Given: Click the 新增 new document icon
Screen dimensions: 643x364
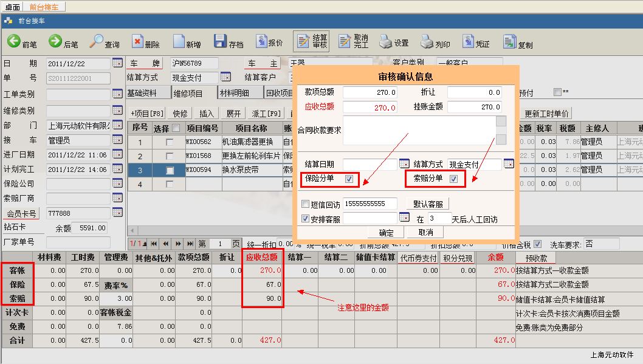Looking at the screenshot, I should (179, 41).
